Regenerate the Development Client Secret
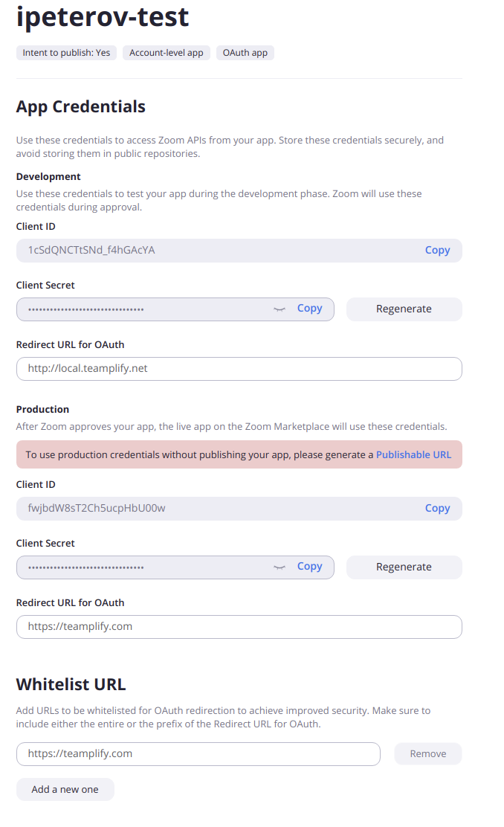504x827 pixels. 404,309
